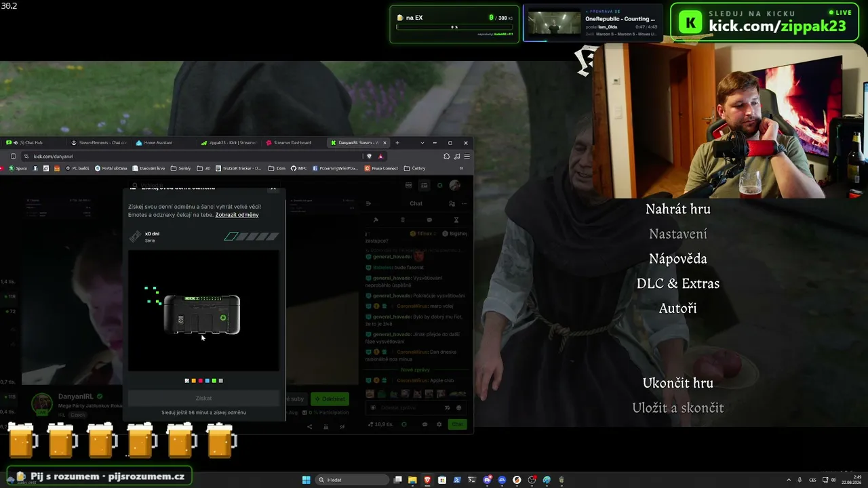This screenshot has width=868, height=488.
Task: Open the Nastavení game menu entry
Action: point(677,234)
